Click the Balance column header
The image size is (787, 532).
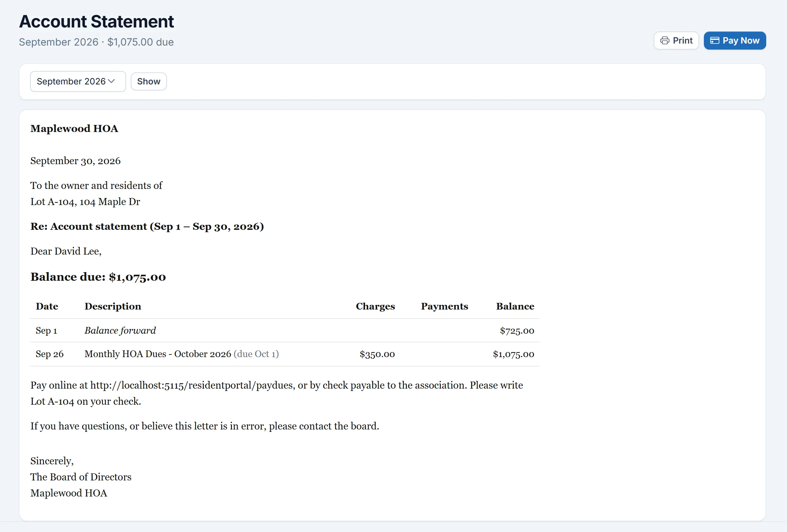coord(515,306)
